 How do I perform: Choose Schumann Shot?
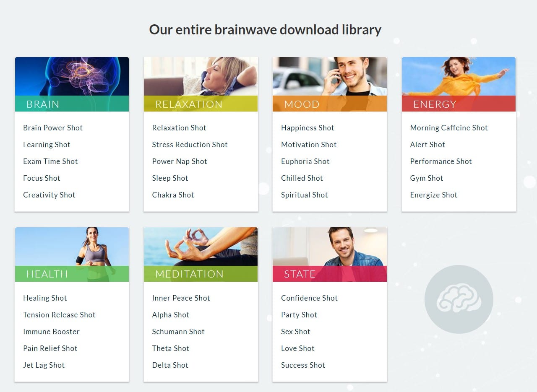point(178,332)
